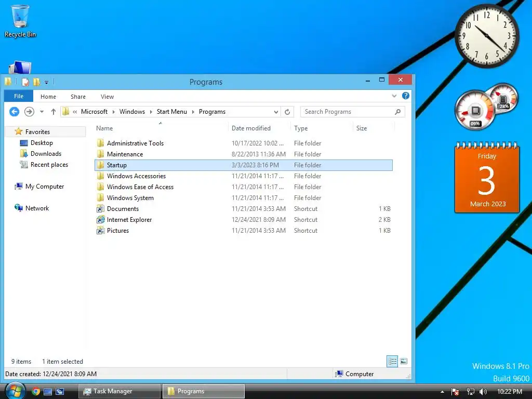Click the orange calendar gadget
The height and width of the screenshot is (399, 532).
point(487,178)
